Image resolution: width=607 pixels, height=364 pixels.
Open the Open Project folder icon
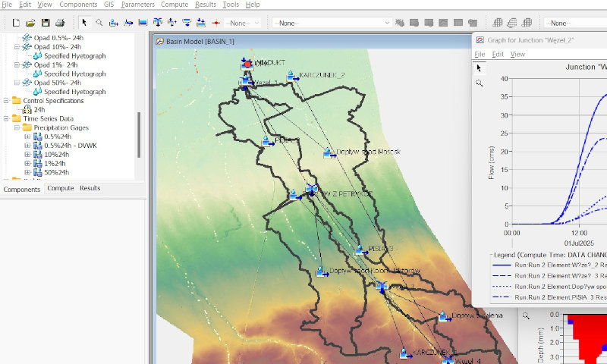click(x=31, y=23)
